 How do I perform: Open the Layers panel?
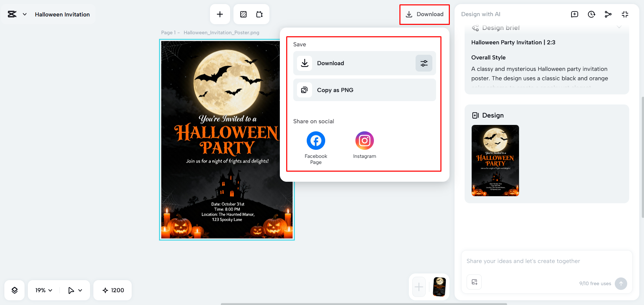(x=14, y=290)
